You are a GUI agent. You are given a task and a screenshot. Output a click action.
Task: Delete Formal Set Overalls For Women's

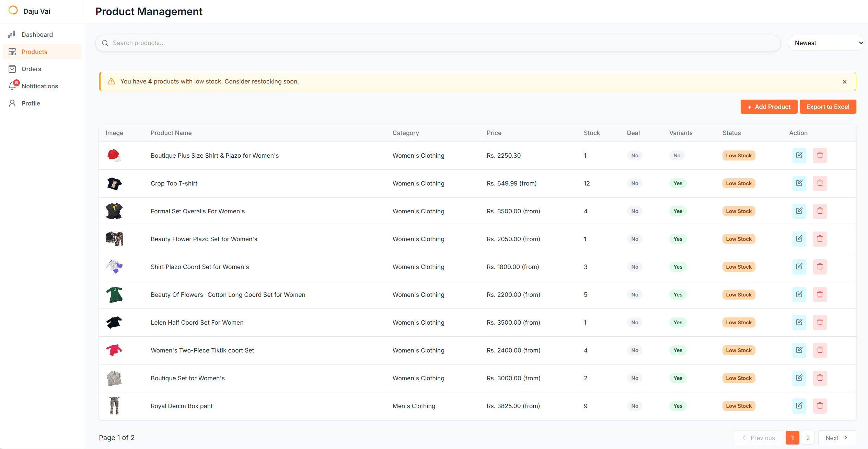820,211
